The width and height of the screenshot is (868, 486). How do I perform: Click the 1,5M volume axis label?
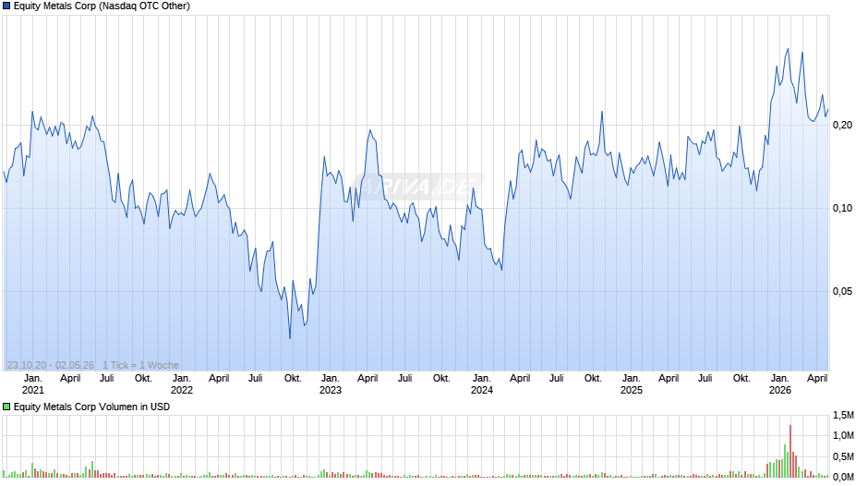[844, 415]
